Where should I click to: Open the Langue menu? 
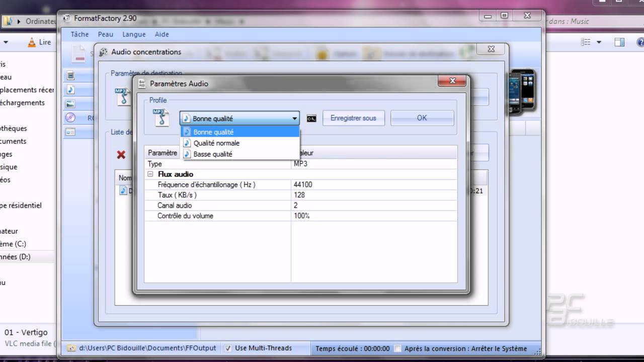tap(134, 34)
